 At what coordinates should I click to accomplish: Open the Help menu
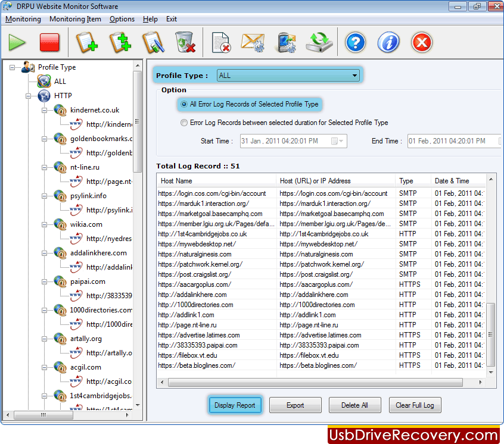coord(150,19)
